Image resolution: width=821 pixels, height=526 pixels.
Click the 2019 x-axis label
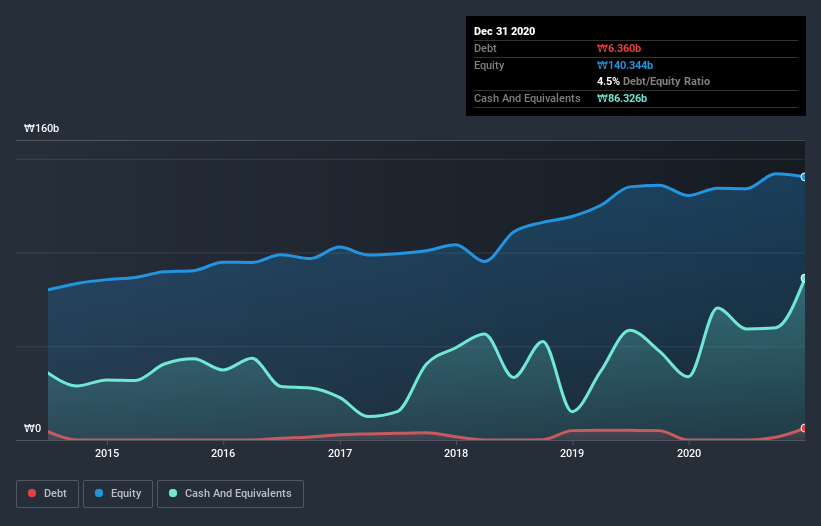click(x=572, y=453)
